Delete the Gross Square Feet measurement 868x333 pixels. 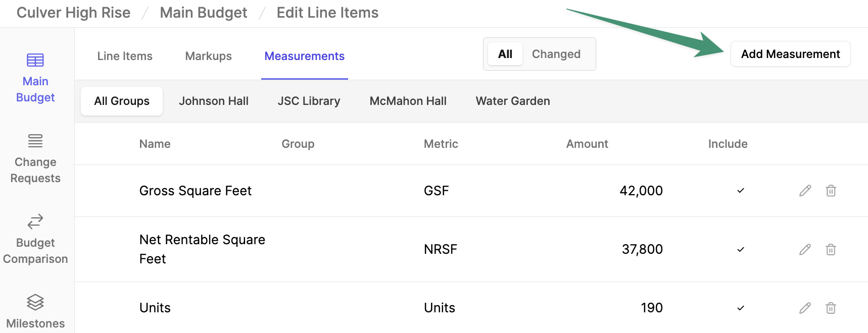[x=831, y=191]
